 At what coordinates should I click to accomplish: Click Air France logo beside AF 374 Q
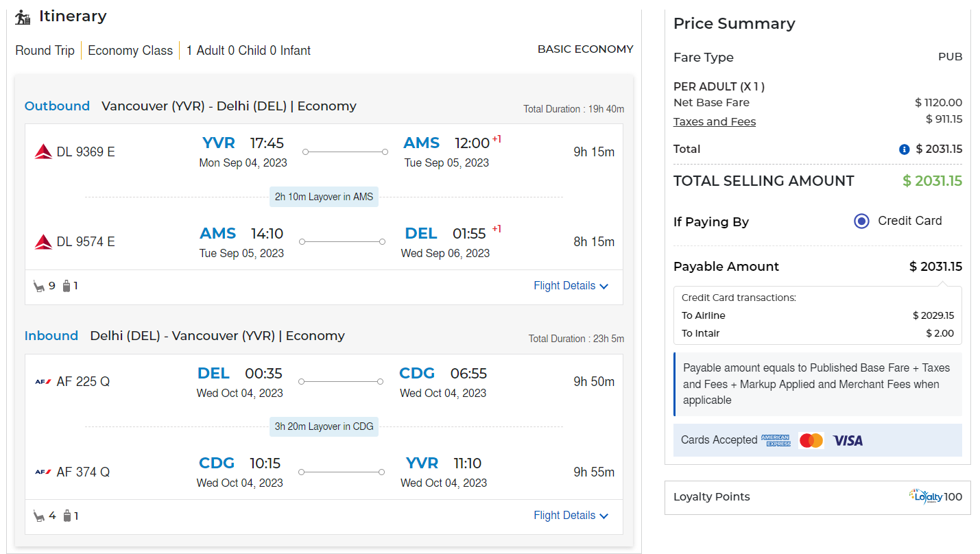(x=43, y=472)
